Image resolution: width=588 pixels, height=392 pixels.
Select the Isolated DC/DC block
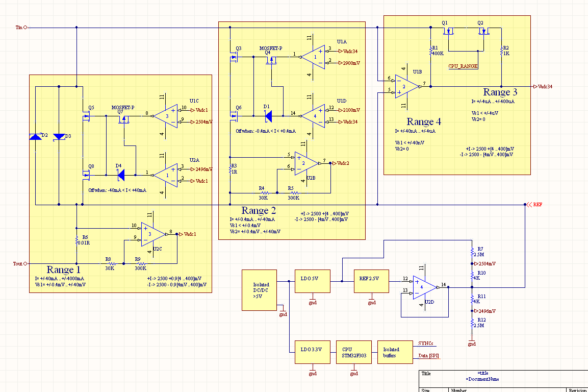point(259,290)
